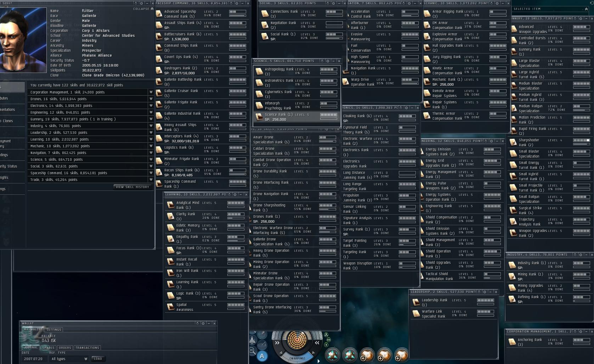Expand the Spaceship Command skill group row
Image resolution: width=594 pixels, height=364 pixels.
coord(91,173)
